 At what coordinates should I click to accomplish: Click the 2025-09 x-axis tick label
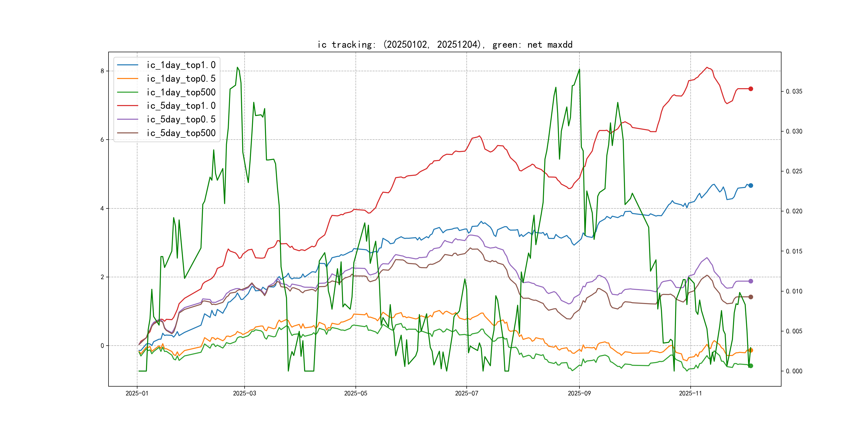coord(579,393)
